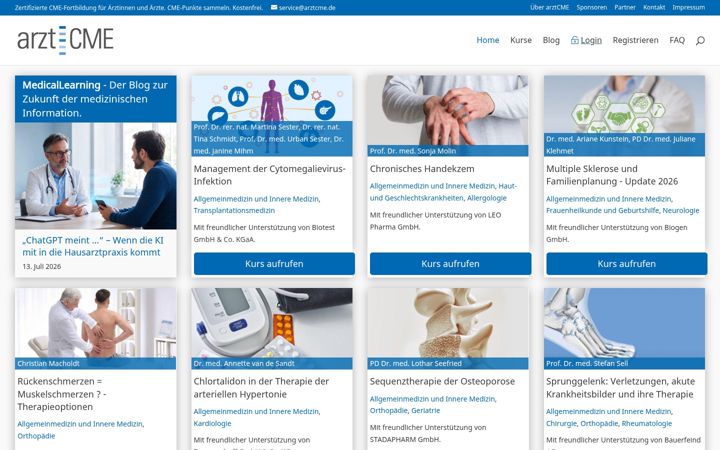The height and width of the screenshot is (450, 720).
Task: Click the arztCME logo
Action: coord(65,40)
